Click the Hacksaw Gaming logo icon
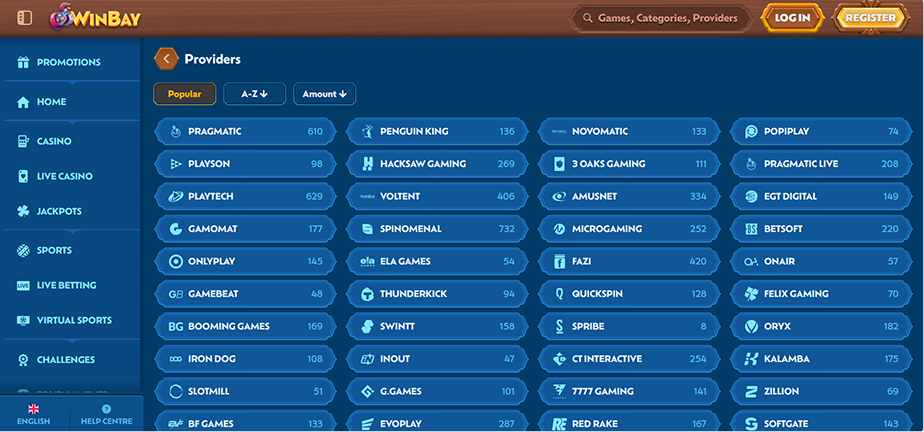This screenshot has width=924, height=432. 367,164
